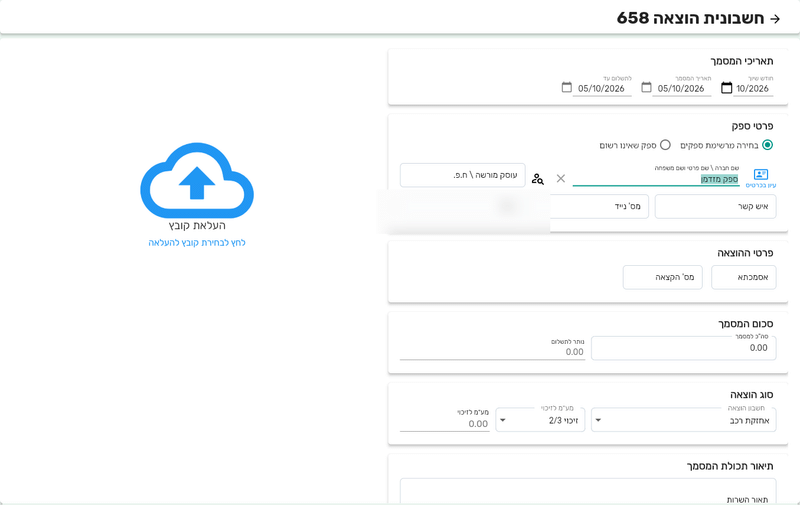Click the supplier name field ספק מזדמן

point(656,179)
